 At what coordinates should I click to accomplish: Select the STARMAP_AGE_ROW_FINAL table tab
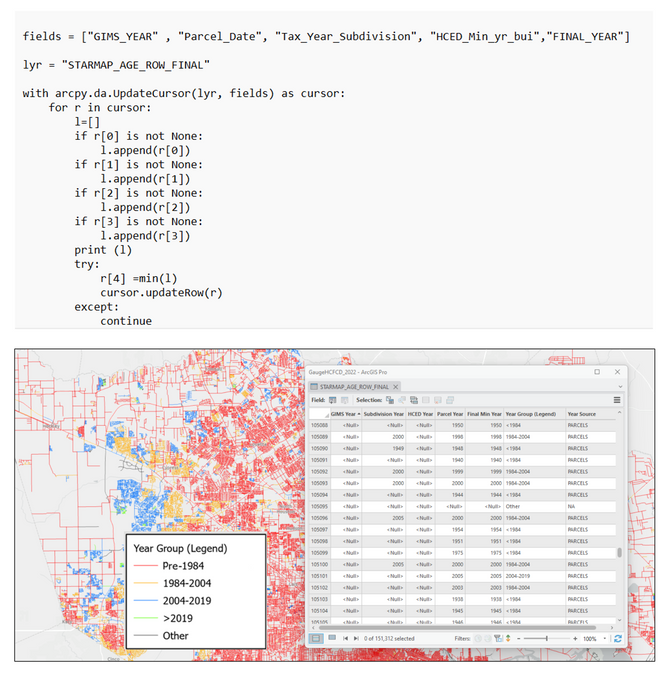tap(352, 386)
